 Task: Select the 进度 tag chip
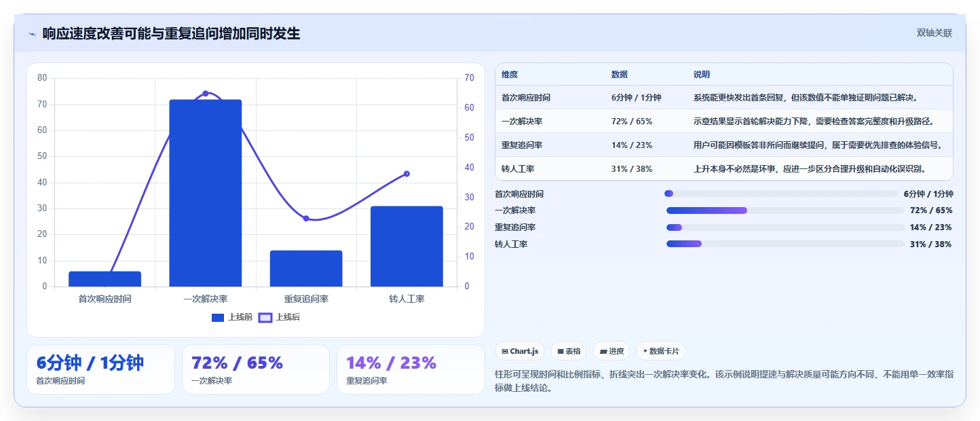point(611,351)
